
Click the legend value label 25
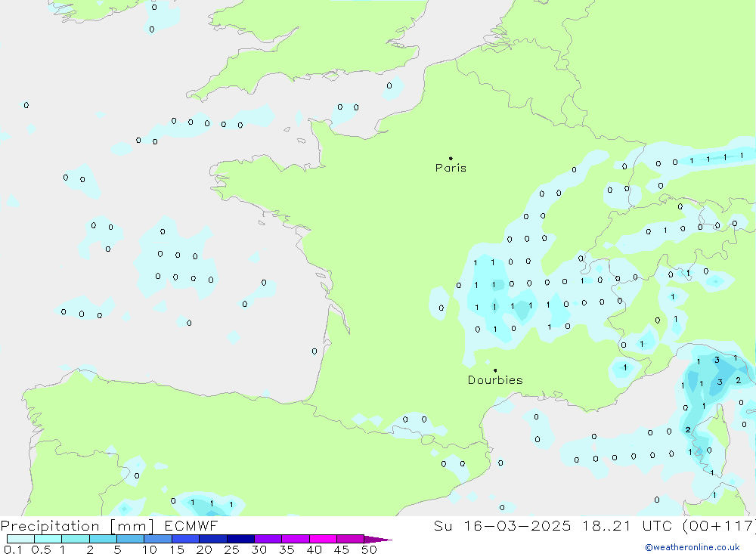(230, 549)
